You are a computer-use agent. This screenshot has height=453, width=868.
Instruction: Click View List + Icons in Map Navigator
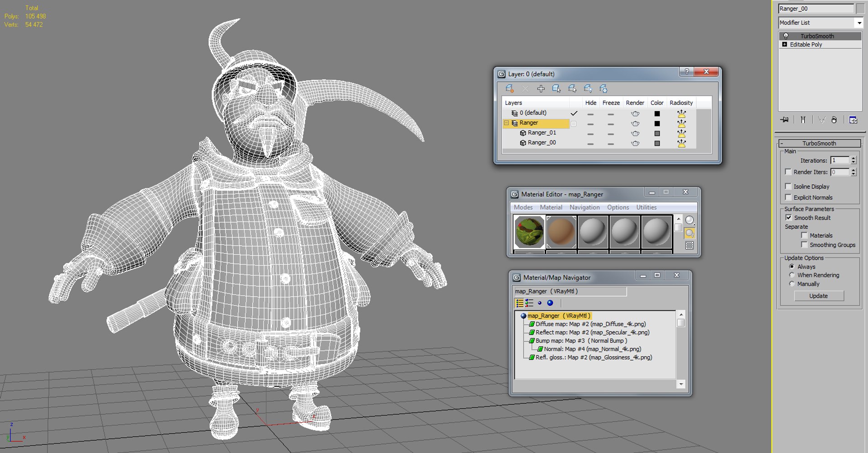[529, 303]
